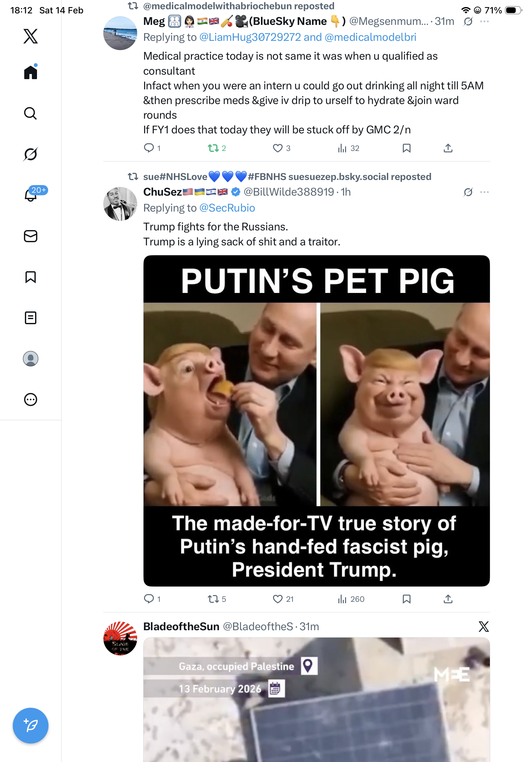Open the @SecRubio mention link
This screenshot has height=762, width=532.
coord(227,208)
